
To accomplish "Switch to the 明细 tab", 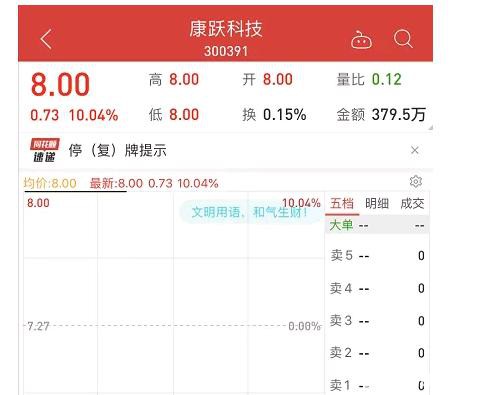I will pos(377,203).
